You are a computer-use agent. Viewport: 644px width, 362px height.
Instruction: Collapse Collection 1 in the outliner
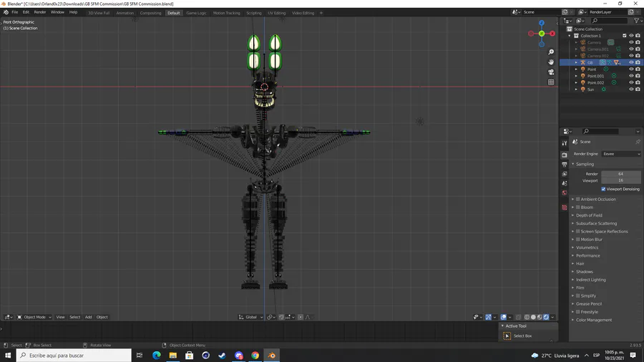pos(570,36)
